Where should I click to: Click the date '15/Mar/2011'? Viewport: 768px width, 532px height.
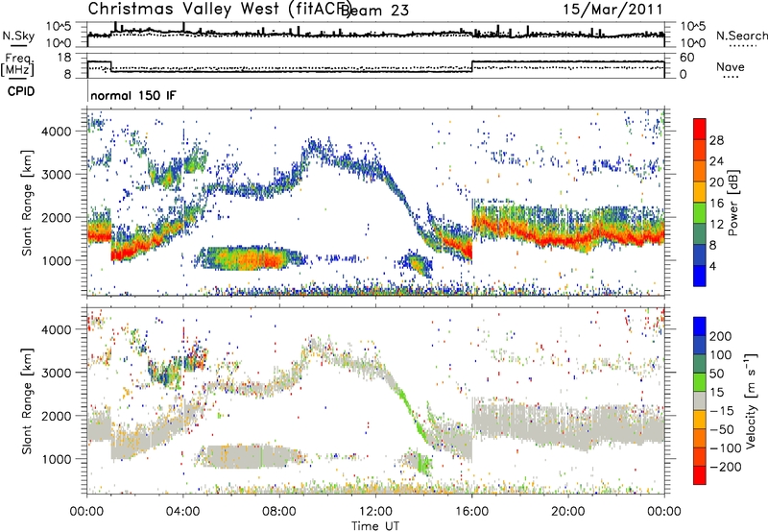(x=612, y=9)
